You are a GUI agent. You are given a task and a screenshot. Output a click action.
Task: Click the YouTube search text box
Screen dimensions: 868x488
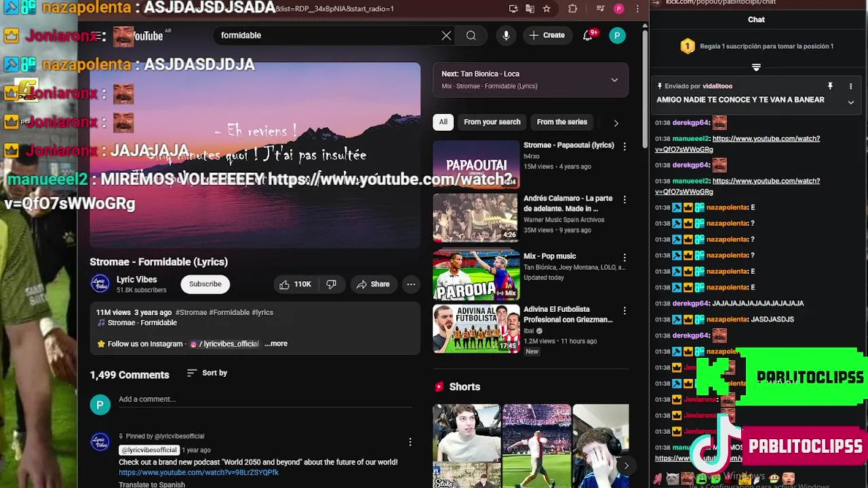[325, 35]
